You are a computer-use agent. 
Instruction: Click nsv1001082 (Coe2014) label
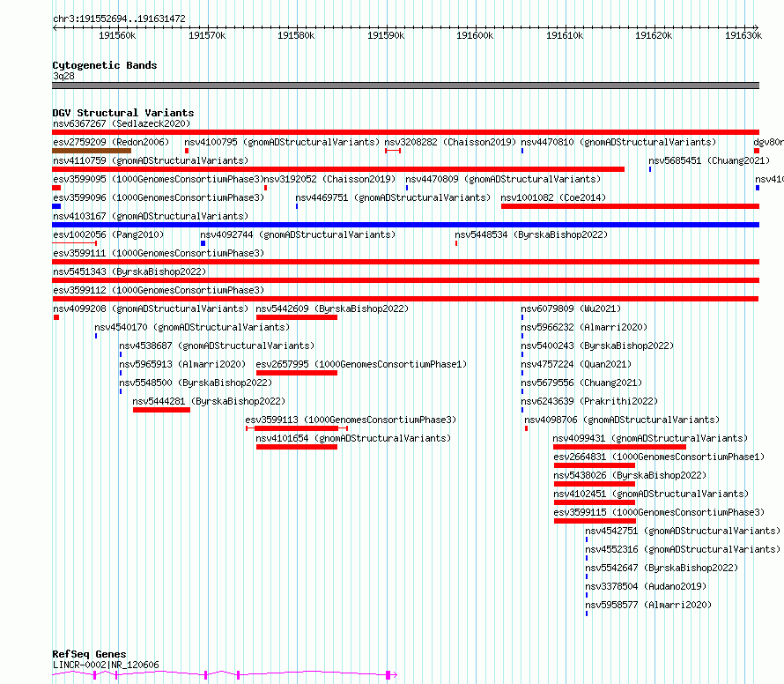pyautogui.click(x=553, y=197)
